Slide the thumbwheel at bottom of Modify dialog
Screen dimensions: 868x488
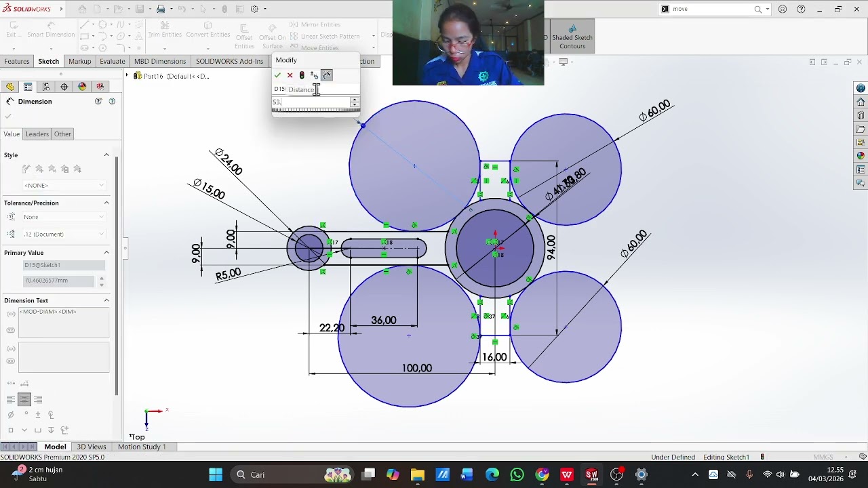coord(315,110)
